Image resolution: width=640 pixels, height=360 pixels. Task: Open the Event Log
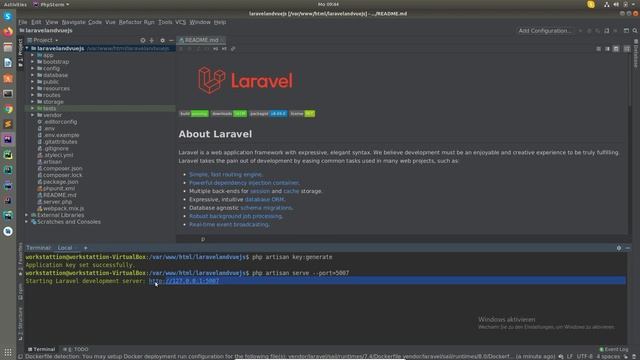click(613, 349)
